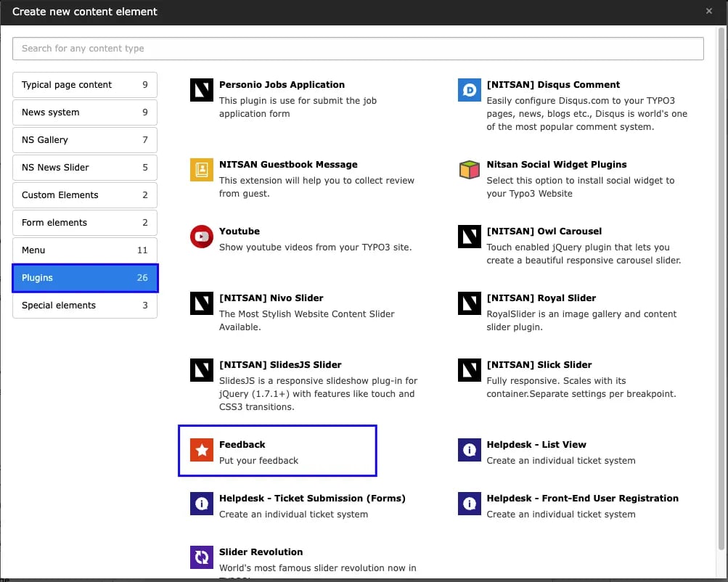This screenshot has width=728, height=582.
Task: Open the Form elements tab
Action: 85,223
